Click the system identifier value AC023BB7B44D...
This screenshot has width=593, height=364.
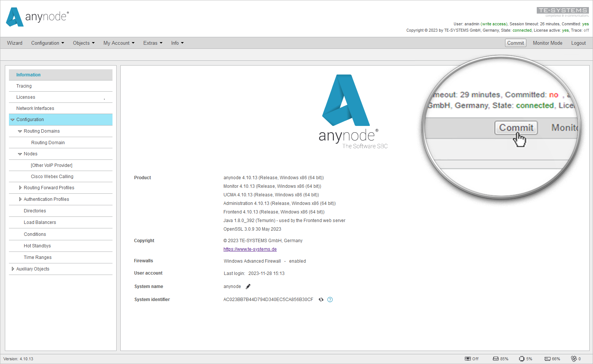click(268, 300)
